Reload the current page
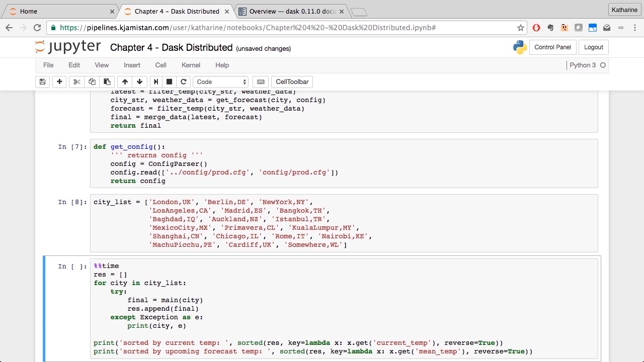 (37, 28)
